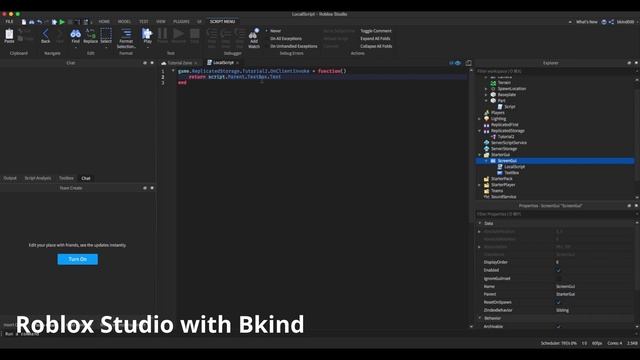Click the green run arrow in quick toolbar

[62, 22]
